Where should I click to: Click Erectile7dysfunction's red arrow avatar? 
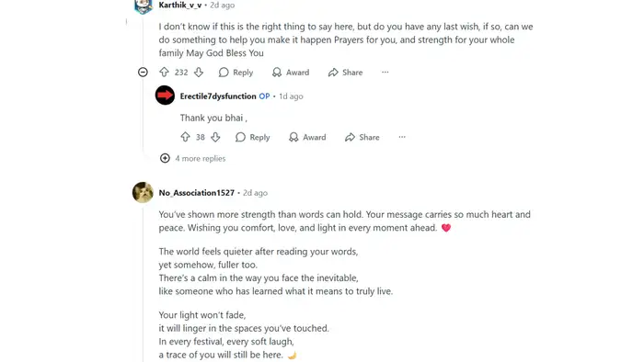tap(165, 96)
